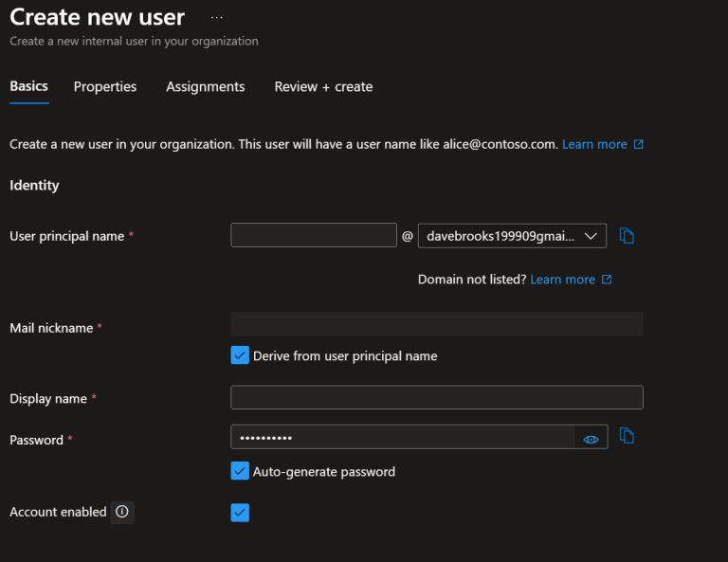
Task: Click into the Display name field
Action: 436,398
